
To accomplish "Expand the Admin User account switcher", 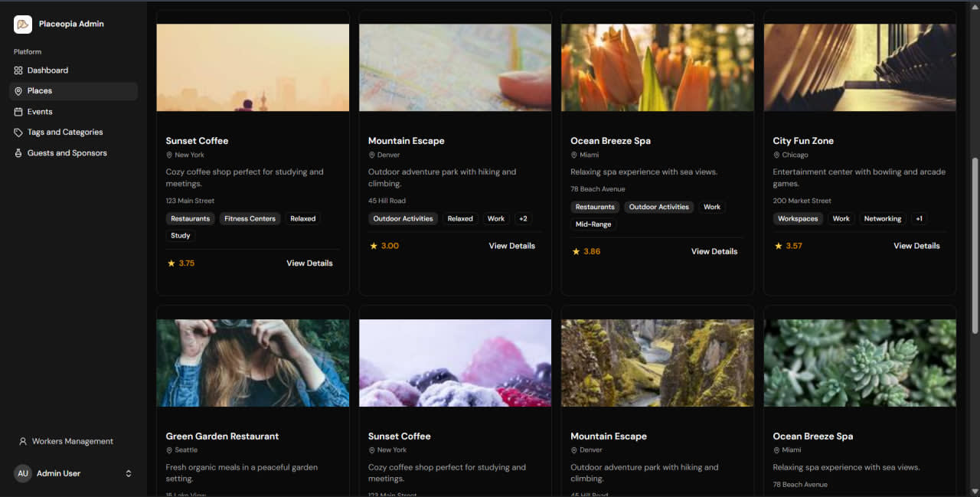I will (129, 473).
